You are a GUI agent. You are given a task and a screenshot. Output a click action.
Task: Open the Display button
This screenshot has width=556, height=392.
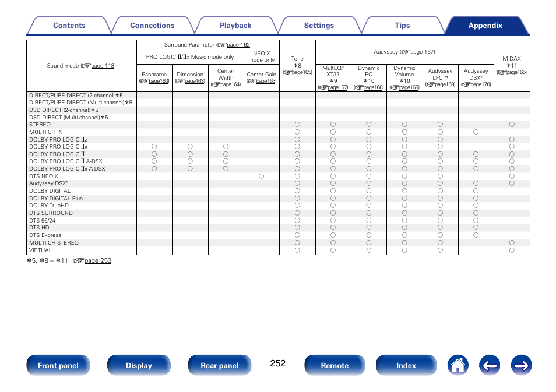coord(139,365)
